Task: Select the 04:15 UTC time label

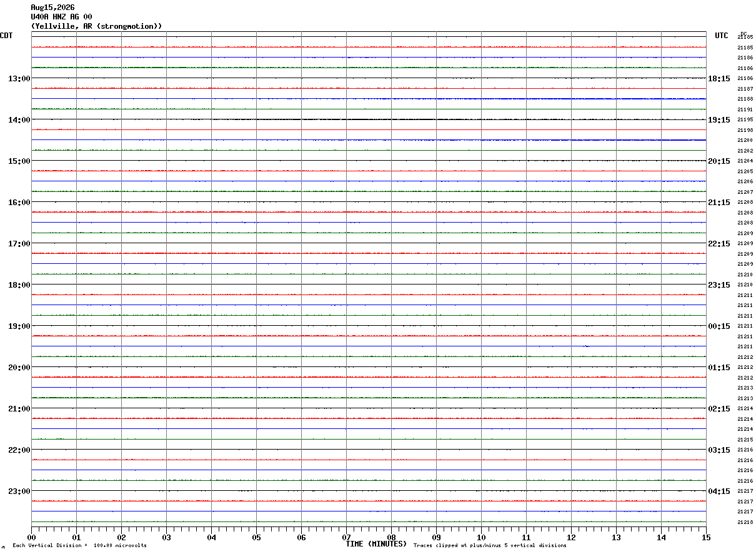Action: tap(719, 491)
